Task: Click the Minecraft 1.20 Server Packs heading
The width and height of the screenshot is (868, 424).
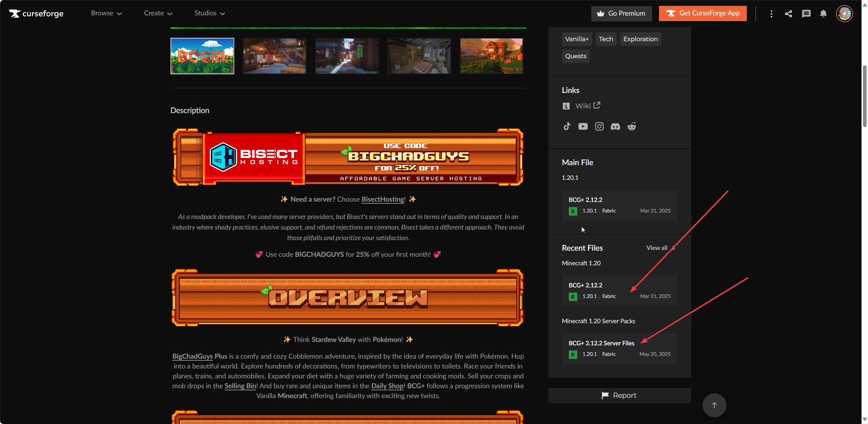Action: pyautogui.click(x=598, y=321)
